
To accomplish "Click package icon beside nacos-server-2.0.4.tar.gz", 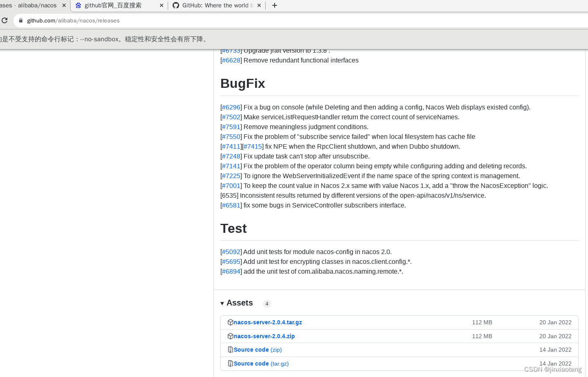I will [231, 322].
